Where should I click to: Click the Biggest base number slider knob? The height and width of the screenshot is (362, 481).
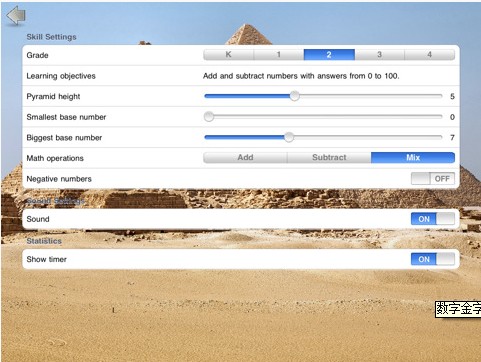click(x=289, y=137)
